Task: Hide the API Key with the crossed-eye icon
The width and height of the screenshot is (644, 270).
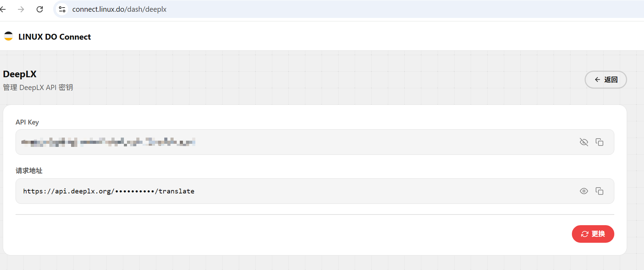Action: pyautogui.click(x=584, y=142)
